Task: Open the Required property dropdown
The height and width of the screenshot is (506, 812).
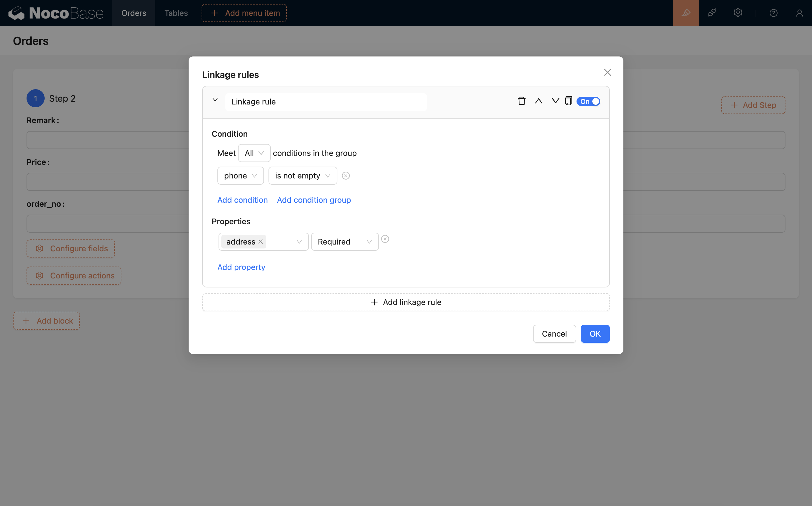Action: pyautogui.click(x=345, y=242)
